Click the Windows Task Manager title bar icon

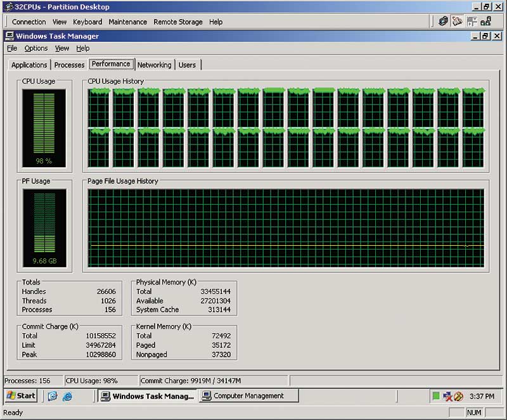pyautogui.click(x=10, y=36)
